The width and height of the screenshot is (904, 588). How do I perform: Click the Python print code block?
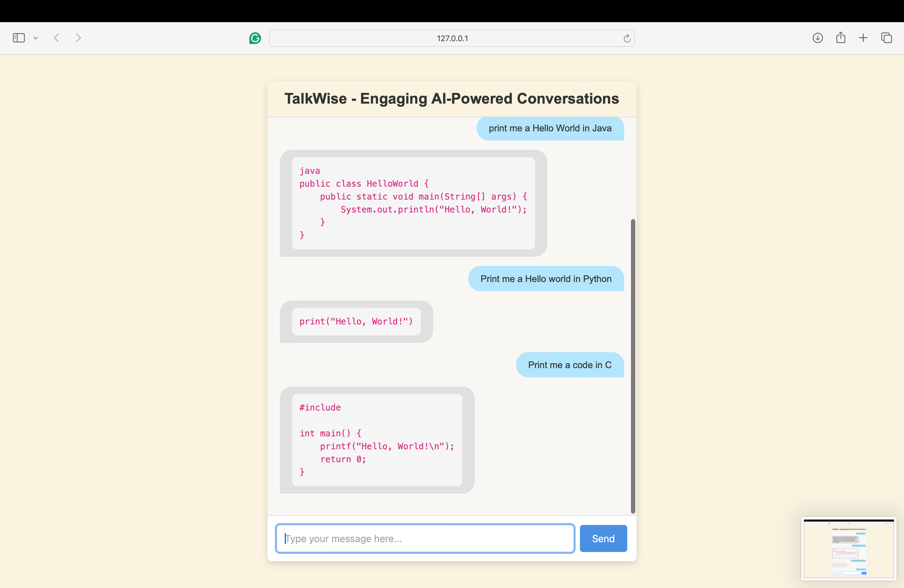356,321
